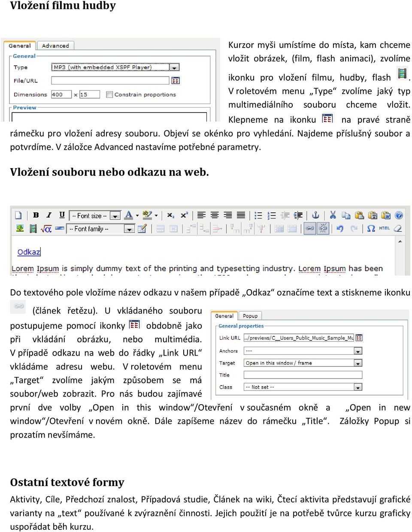Click the Link URL input field
412x532 pixels.
tap(299, 338)
